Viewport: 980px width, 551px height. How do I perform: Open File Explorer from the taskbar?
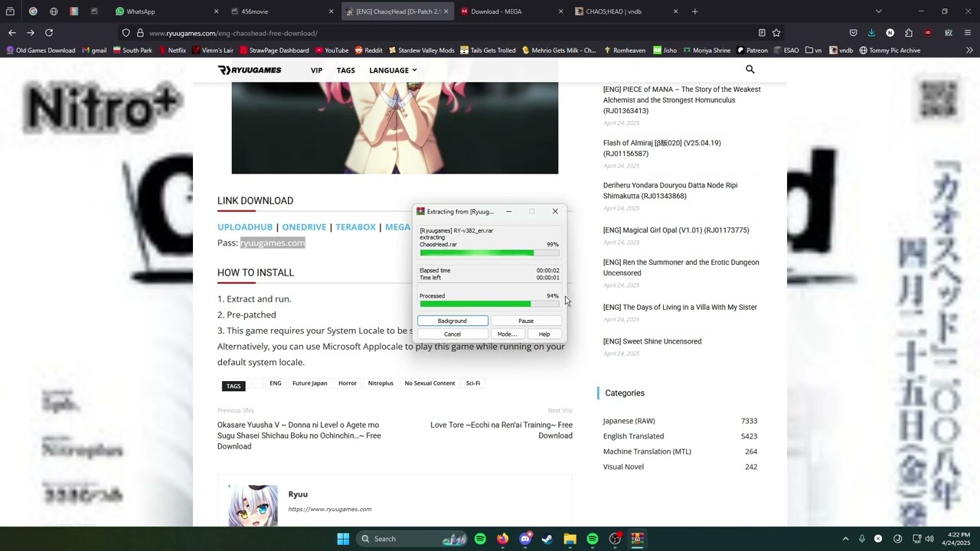(x=570, y=539)
